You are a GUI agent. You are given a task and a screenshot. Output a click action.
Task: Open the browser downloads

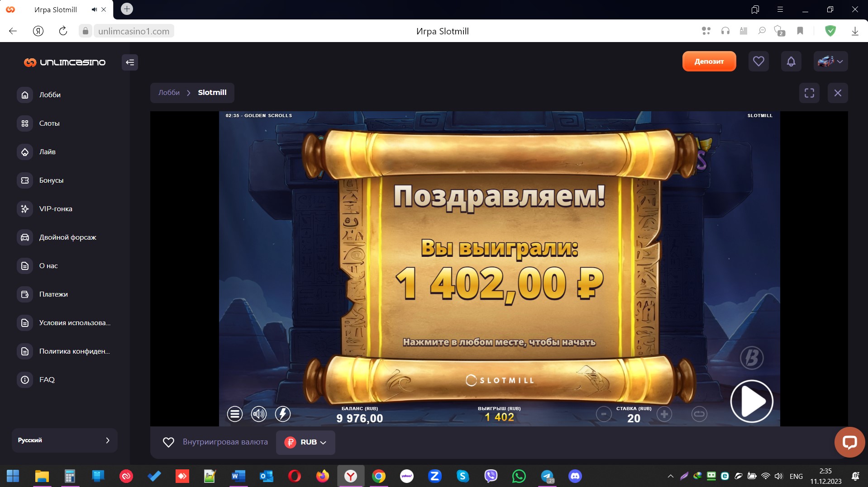[x=855, y=31]
